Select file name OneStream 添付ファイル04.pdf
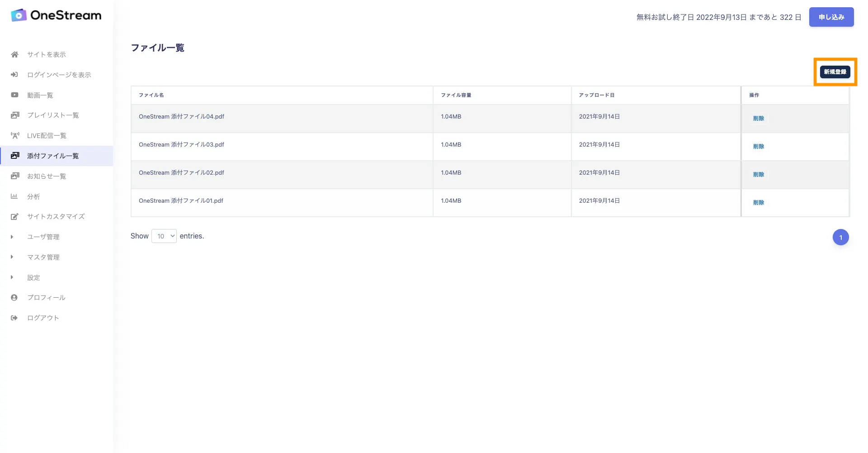The height and width of the screenshot is (453, 868). (x=181, y=117)
